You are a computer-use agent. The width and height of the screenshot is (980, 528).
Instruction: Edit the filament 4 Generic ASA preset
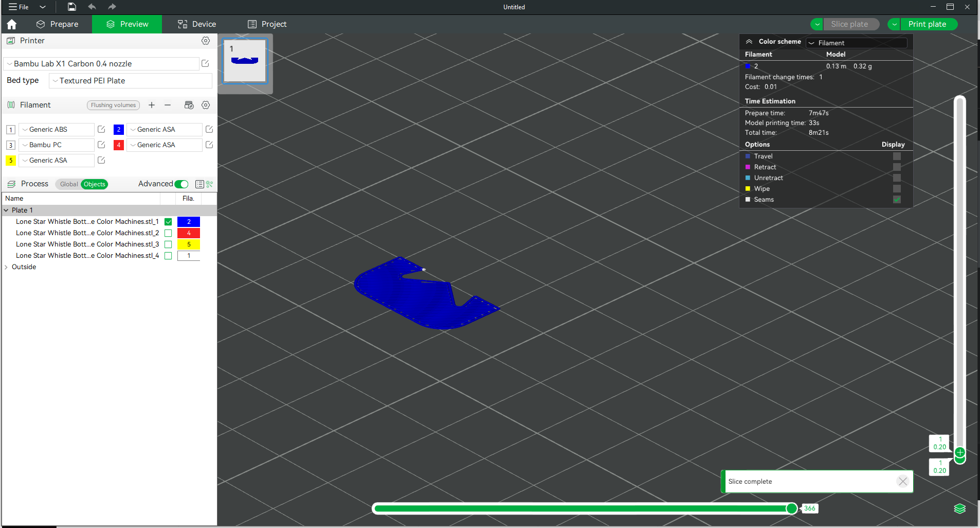(x=209, y=145)
